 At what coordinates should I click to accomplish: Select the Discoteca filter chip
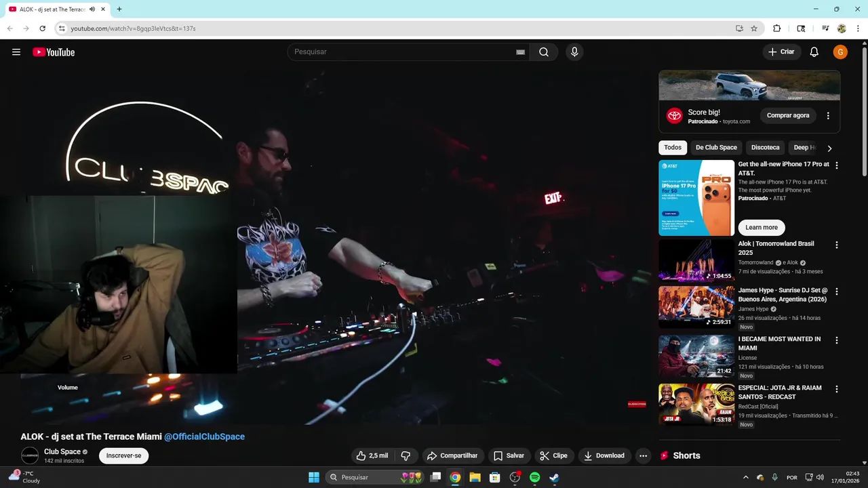click(x=766, y=147)
